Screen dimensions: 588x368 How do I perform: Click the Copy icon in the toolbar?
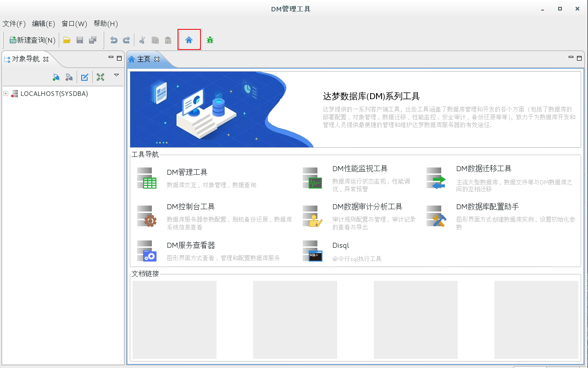point(155,40)
